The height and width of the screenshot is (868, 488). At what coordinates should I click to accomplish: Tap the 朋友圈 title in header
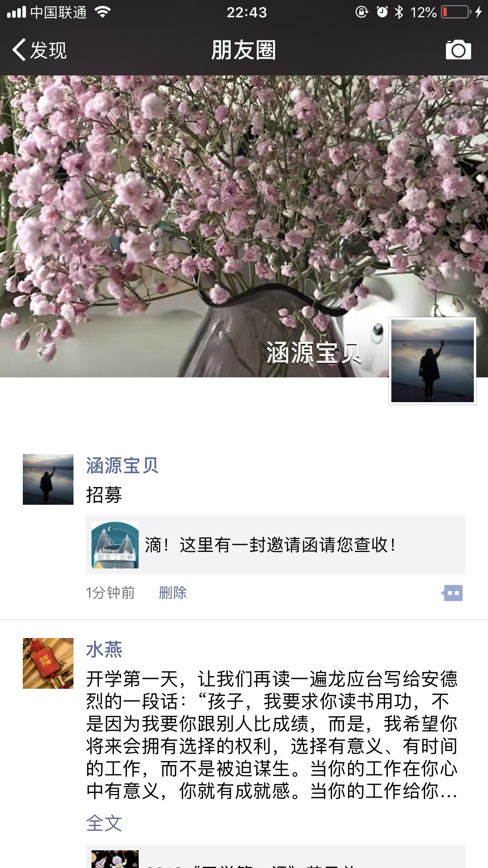(x=244, y=50)
